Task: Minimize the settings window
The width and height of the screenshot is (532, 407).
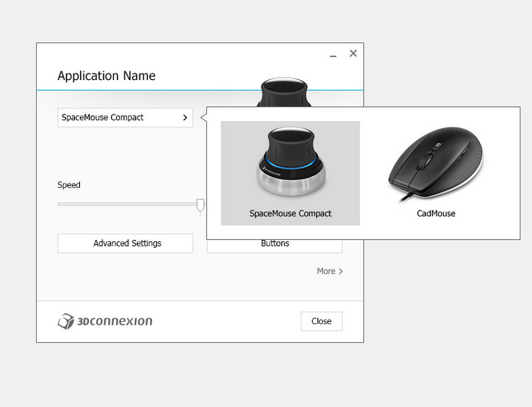Action: [333, 55]
